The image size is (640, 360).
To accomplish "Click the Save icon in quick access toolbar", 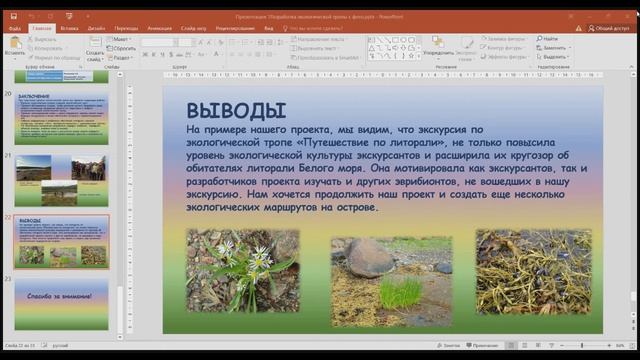I will pyautogui.click(x=13, y=16).
